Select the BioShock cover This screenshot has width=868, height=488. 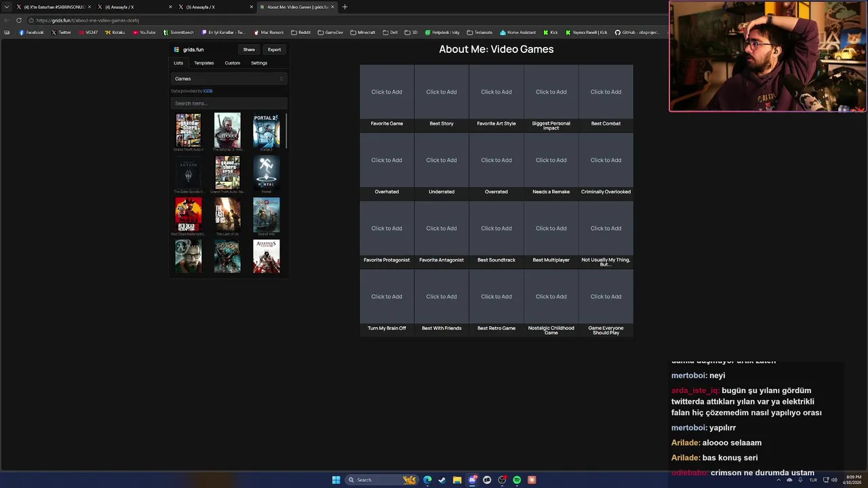pyautogui.click(x=227, y=257)
